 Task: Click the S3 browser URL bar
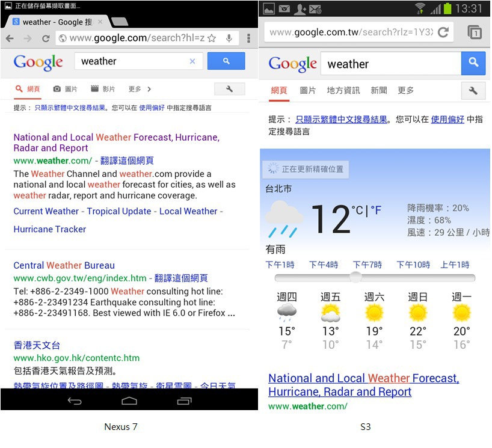coord(358,32)
